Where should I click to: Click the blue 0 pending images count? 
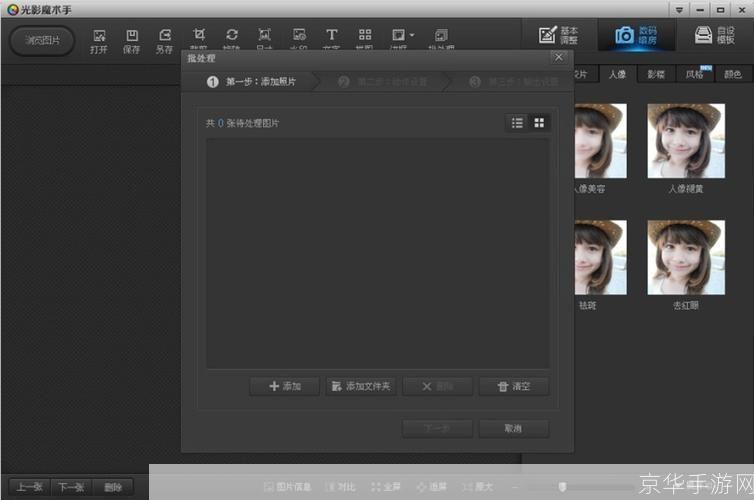click(221, 123)
